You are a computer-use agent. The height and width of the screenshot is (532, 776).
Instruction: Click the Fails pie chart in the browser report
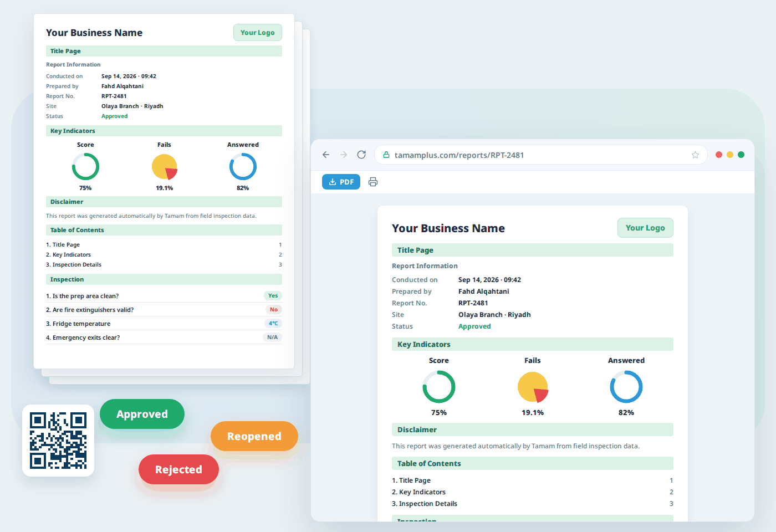pos(533,387)
